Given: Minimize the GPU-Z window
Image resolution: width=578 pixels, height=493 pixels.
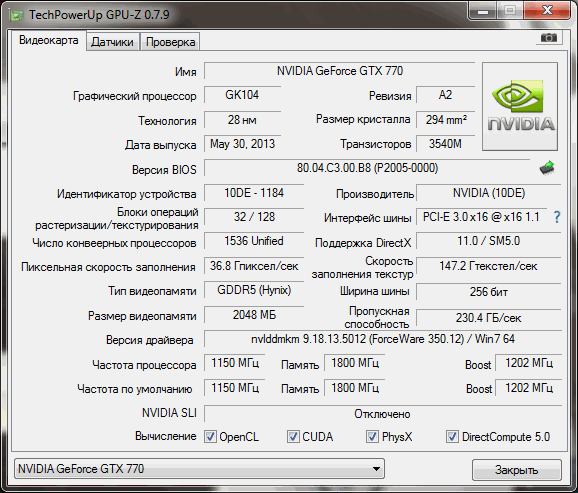Looking at the screenshot, I should [x=483, y=11].
